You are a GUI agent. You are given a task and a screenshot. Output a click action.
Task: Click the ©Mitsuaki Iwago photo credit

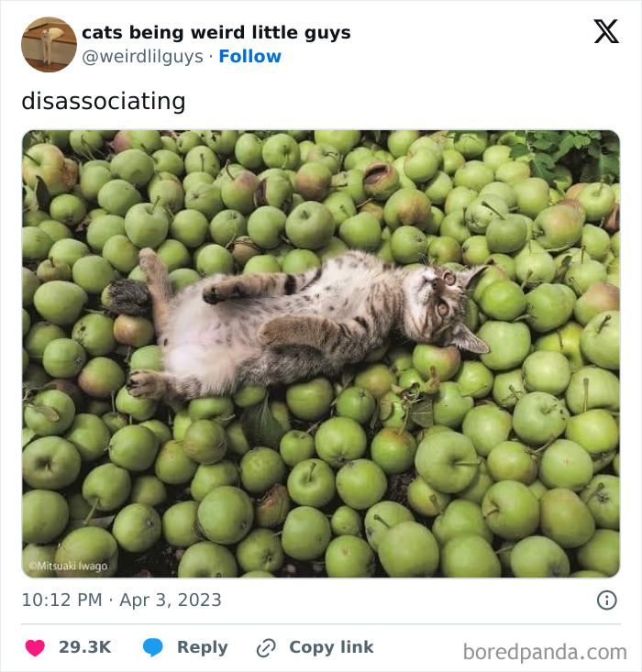(67, 566)
